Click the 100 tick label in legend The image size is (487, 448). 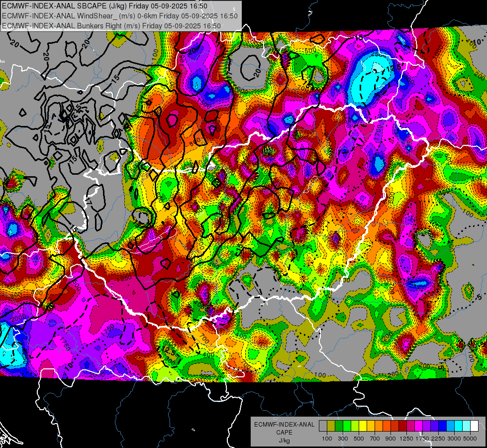(327, 439)
